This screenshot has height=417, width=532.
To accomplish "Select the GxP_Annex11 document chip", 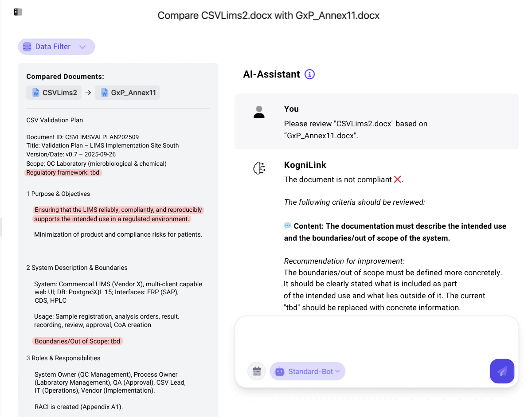I will (128, 93).
